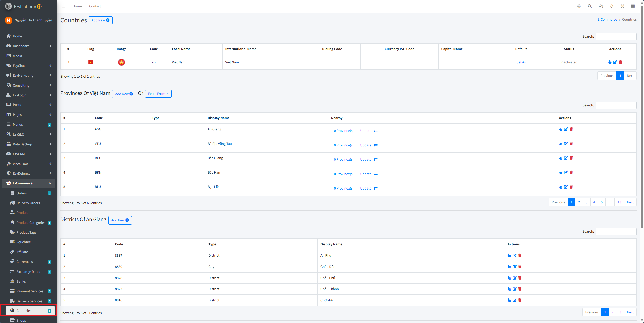Delete the Chợ Mới district
Image resolution: width=644 pixels, height=323 pixels.
[520, 300]
